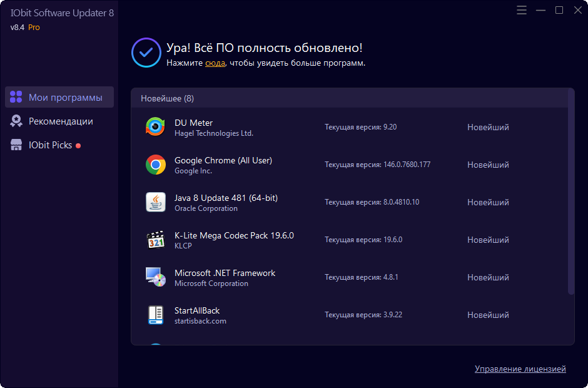Select the Java 8 Update 481 row name
This screenshot has width=588, height=388.
click(226, 198)
